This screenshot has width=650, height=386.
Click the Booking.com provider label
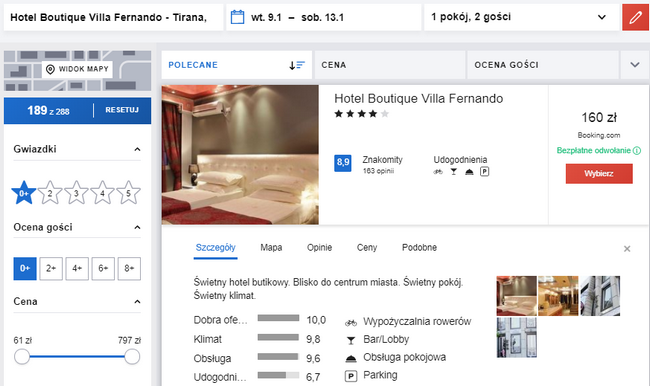[599, 136]
